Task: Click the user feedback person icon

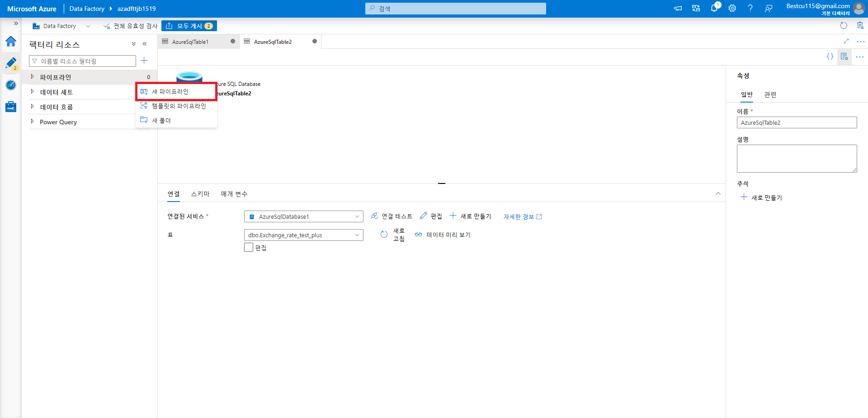Action: 769,9
